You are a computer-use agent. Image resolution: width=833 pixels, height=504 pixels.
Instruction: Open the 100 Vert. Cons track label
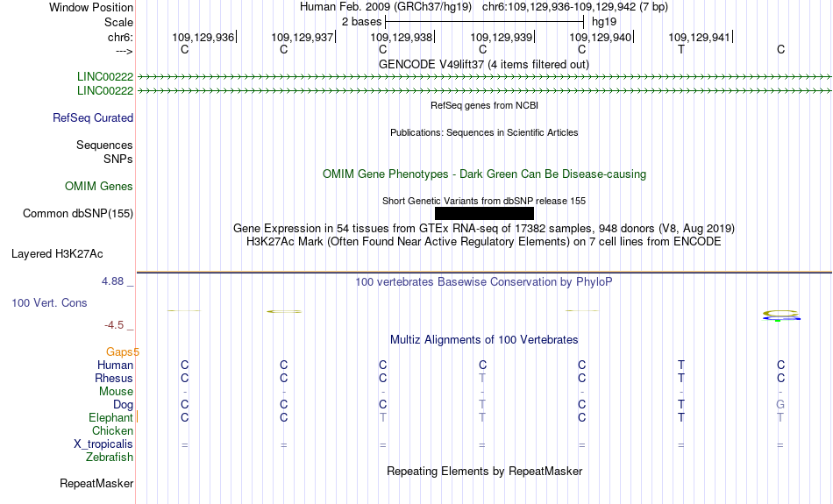point(49,302)
